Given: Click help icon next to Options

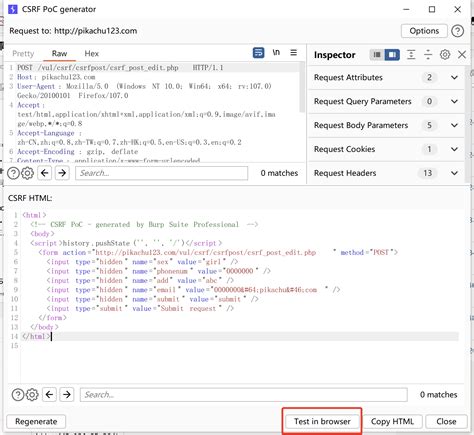Looking at the screenshot, I should tap(457, 31).
